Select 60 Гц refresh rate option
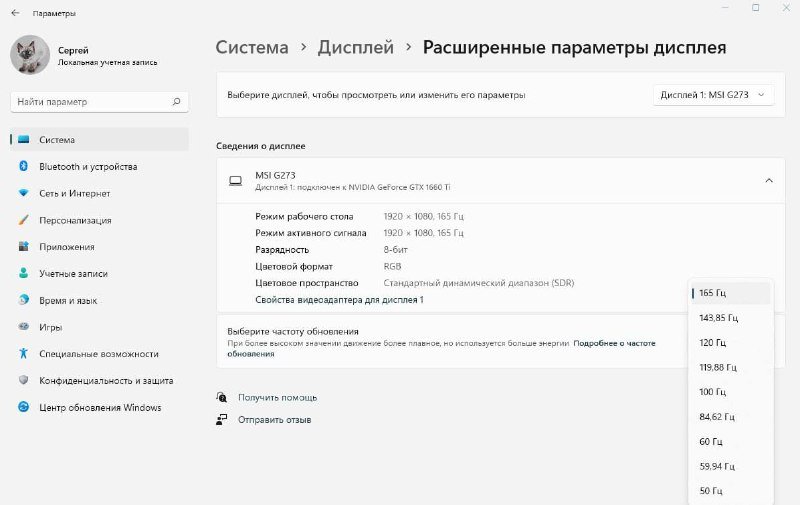The image size is (800, 505). click(731, 441)
